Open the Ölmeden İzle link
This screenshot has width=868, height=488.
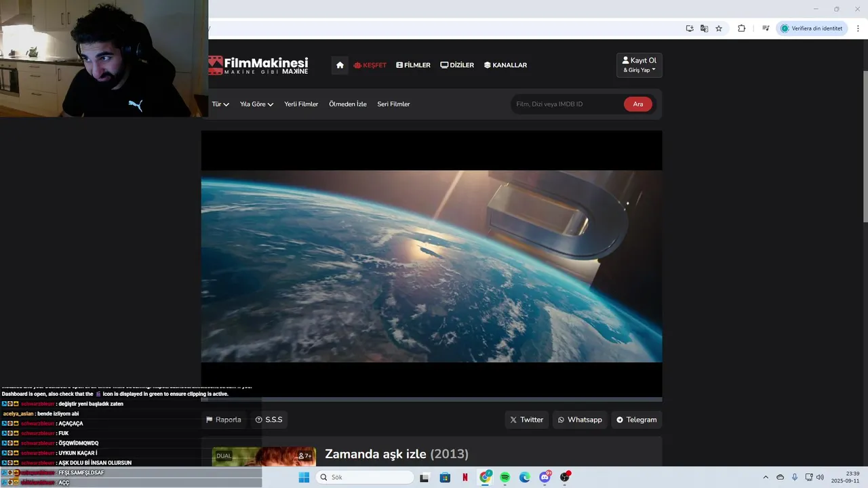tap(348, 104)
